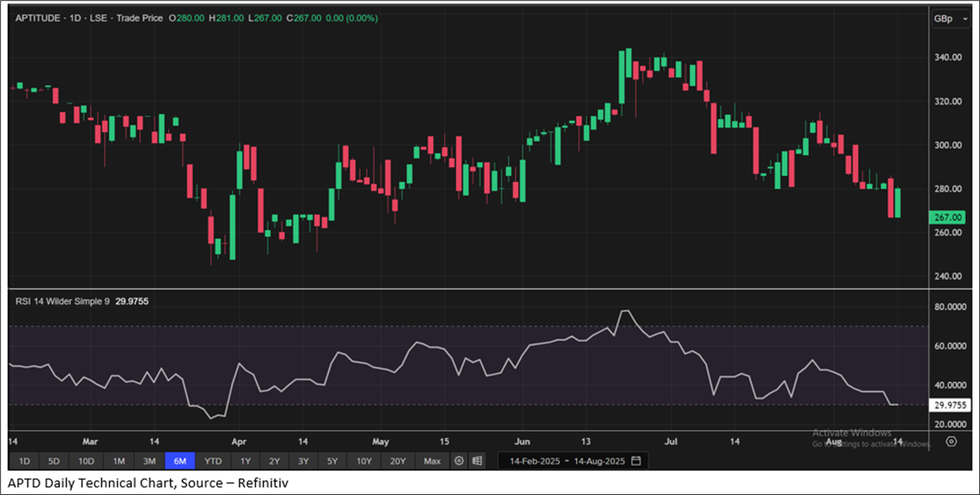Switch to the 3M time range

click(150, 461)
